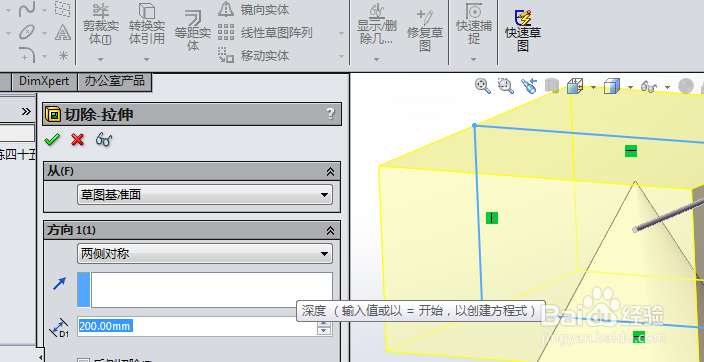Open the 线性草图阵列 dropdown arrow
This screenshot has height=362, width=704.
[341, 33]
